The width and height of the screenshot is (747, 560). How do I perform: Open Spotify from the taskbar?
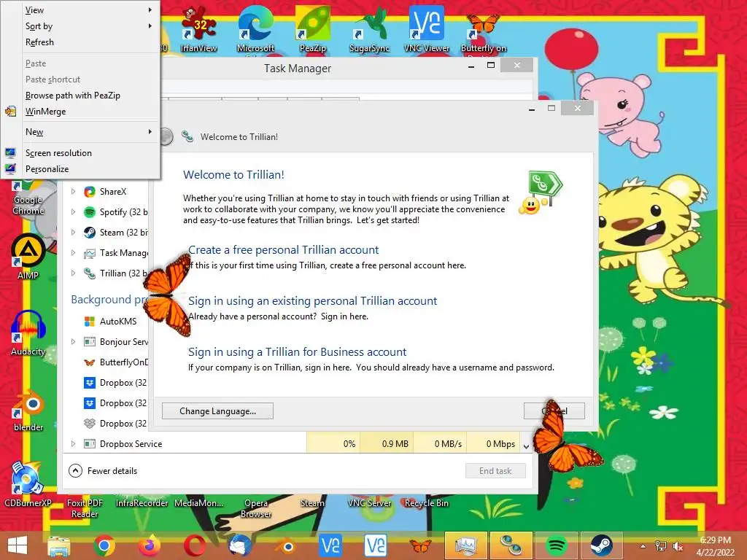pos(556,545)
